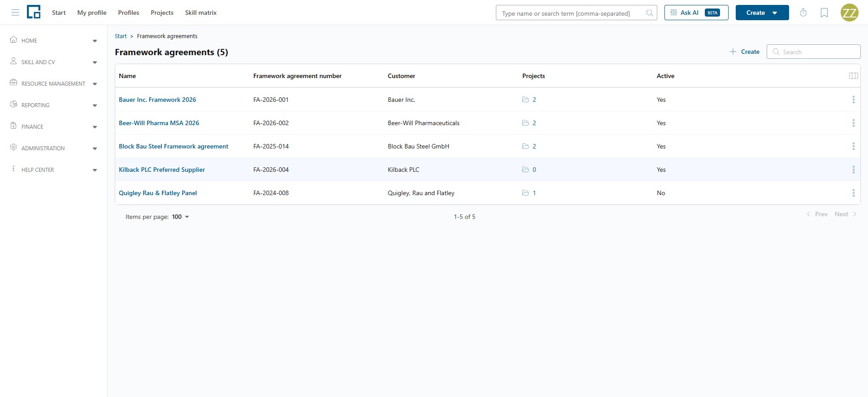
Task: Open the Projects top menu item
Action: (x=162, y=13)
